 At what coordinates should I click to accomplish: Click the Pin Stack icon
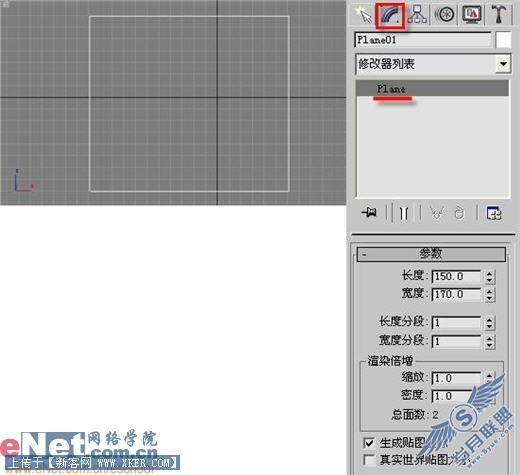369,212
